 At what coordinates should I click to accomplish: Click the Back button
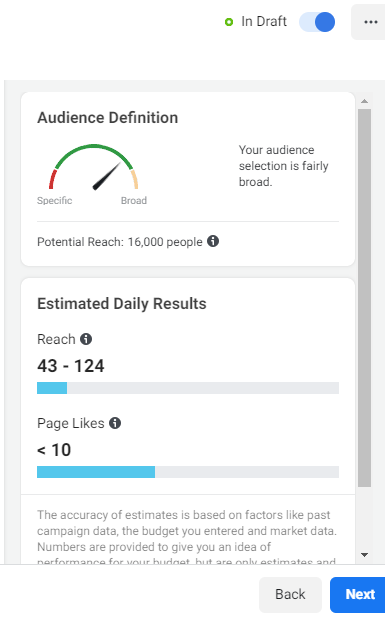[290, 594]
